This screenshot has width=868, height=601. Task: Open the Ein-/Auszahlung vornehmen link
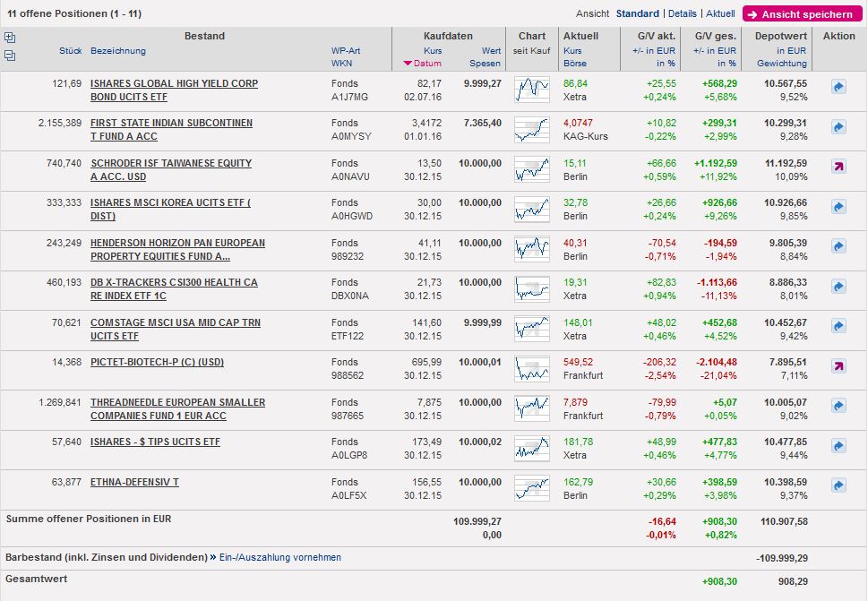281,557
